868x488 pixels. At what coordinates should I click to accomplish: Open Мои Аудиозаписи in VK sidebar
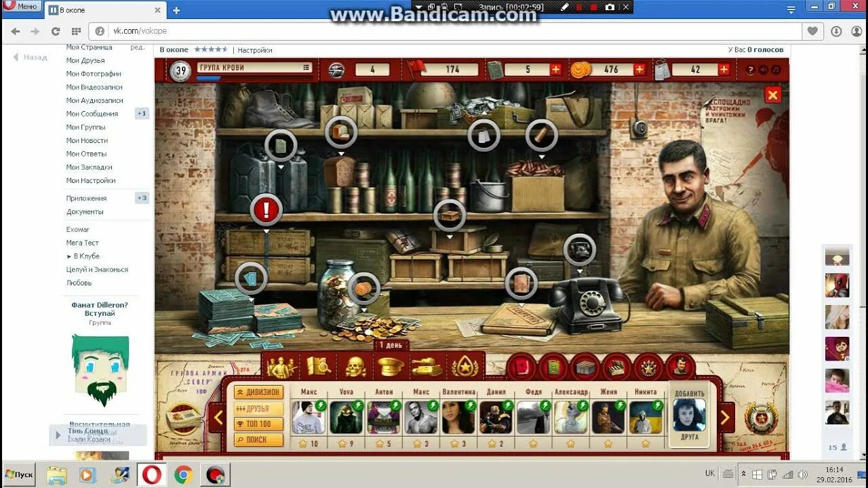point(94,100)
